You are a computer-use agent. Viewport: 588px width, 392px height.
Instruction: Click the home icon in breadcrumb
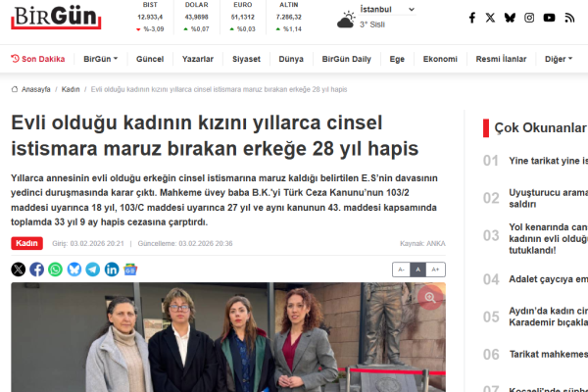pos(15,89)
